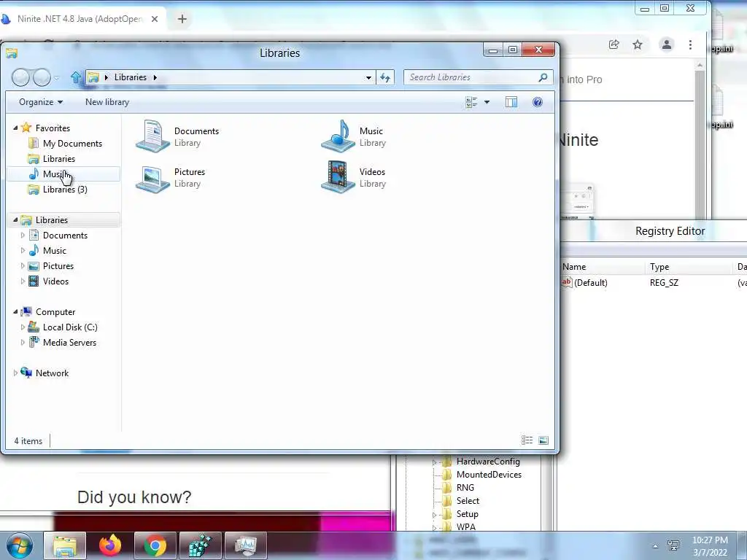Viewport: 747px width, 560px height.
Task: Open the Organize dropdown menu
Action: [41, 102]
